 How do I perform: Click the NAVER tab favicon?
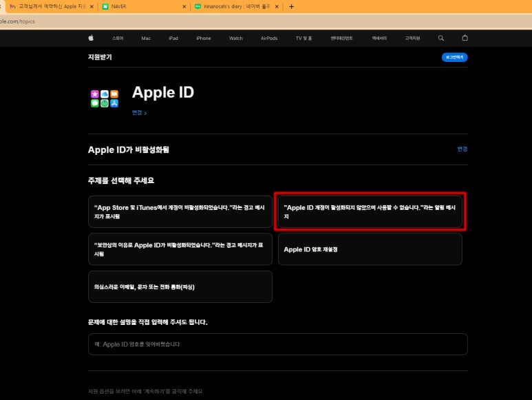pyautogui.click(x=105, y=6)
